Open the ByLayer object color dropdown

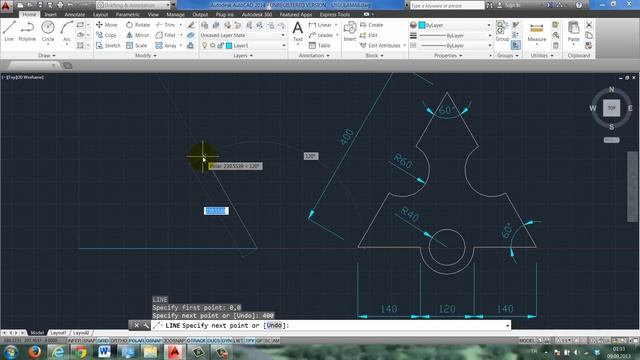[x=455, y=25]
